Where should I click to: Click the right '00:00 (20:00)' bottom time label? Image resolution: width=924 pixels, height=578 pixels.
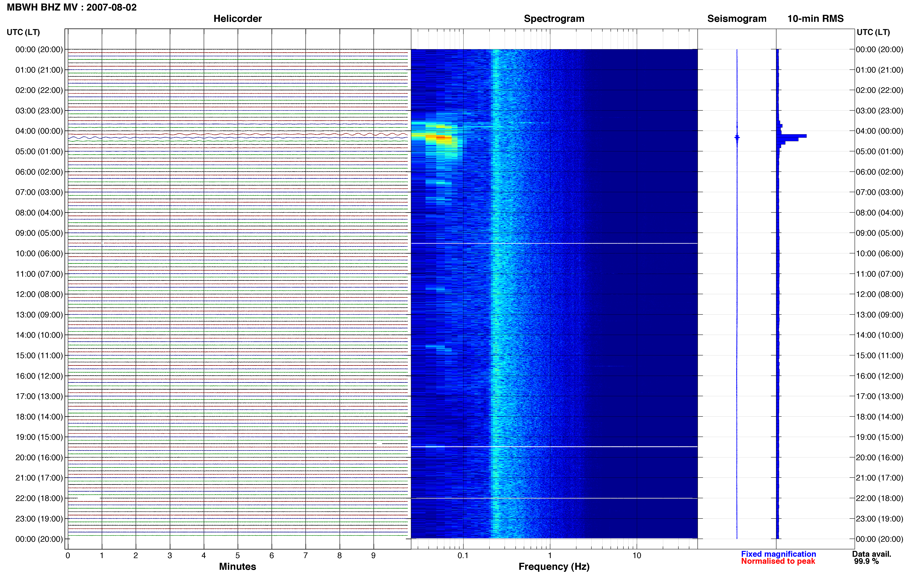[879, 539]
